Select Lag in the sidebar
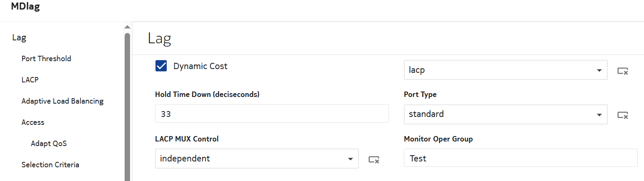 pos(19,38)
